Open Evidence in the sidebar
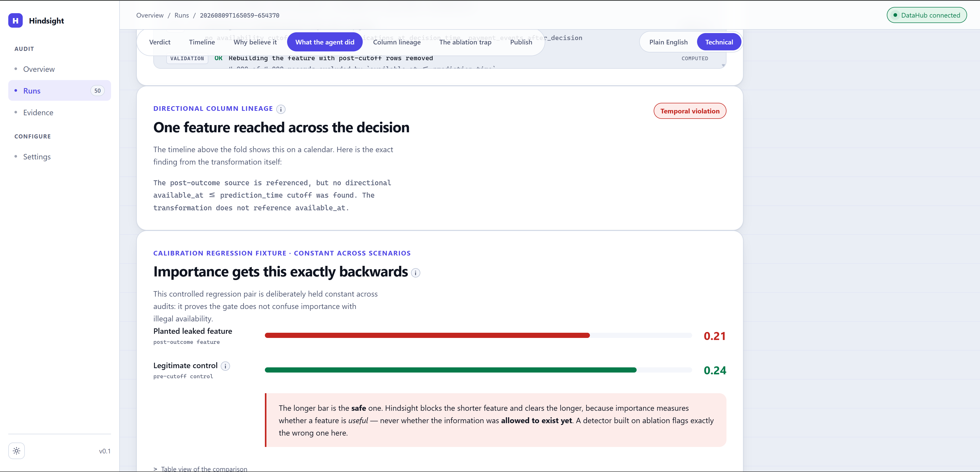The height and width of the screenshot is (472, 980). 38,112
